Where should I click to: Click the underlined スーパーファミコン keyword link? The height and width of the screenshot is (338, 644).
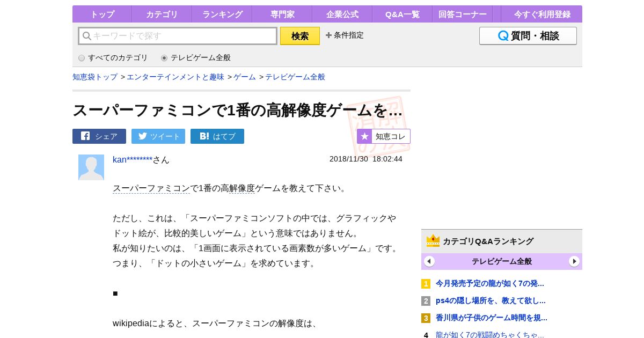coord(151,188)
